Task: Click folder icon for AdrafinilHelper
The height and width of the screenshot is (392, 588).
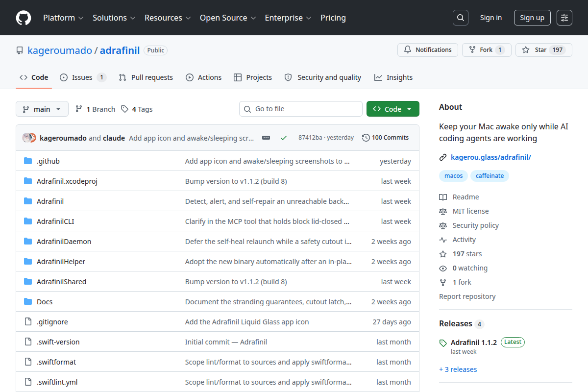Action: [x=28, y=262]
